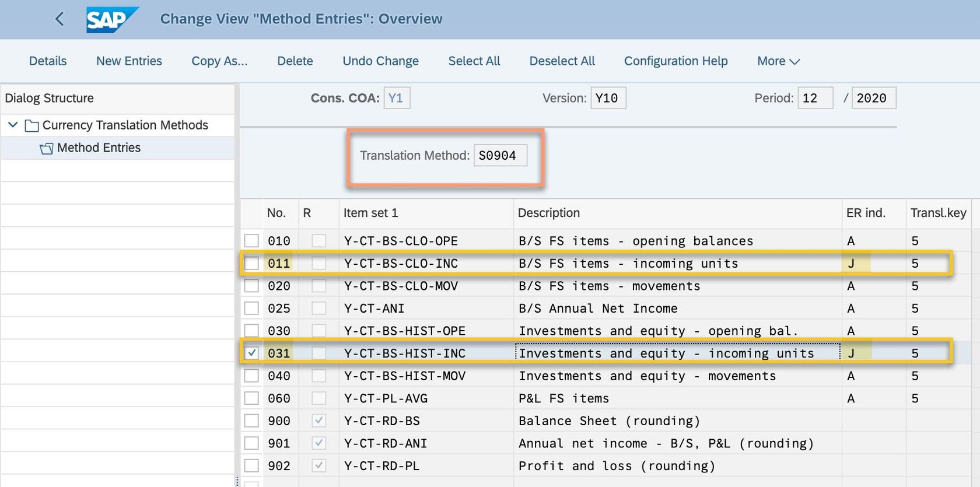Click description 'B/S Annual Net Income'

click(598, 308)
